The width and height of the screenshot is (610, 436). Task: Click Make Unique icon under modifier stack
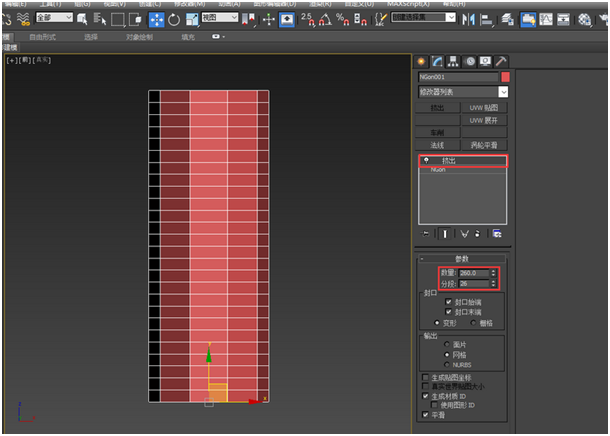(464, 234)
